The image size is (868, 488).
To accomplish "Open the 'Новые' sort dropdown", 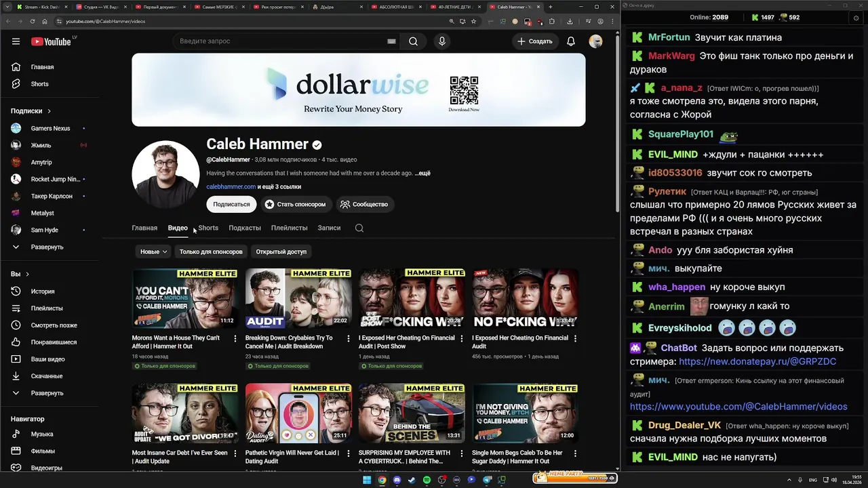I will tap(153, 251).
